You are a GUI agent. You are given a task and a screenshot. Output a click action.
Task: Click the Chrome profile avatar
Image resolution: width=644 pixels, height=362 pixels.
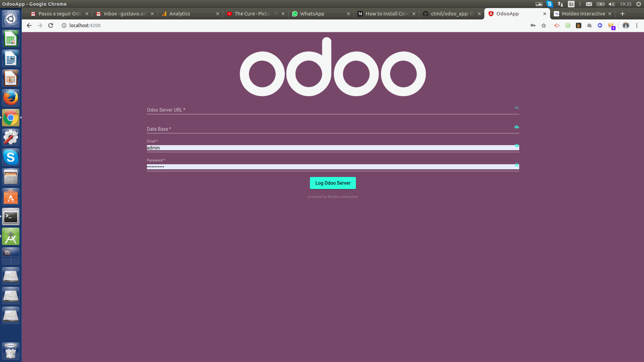point(626,25)
